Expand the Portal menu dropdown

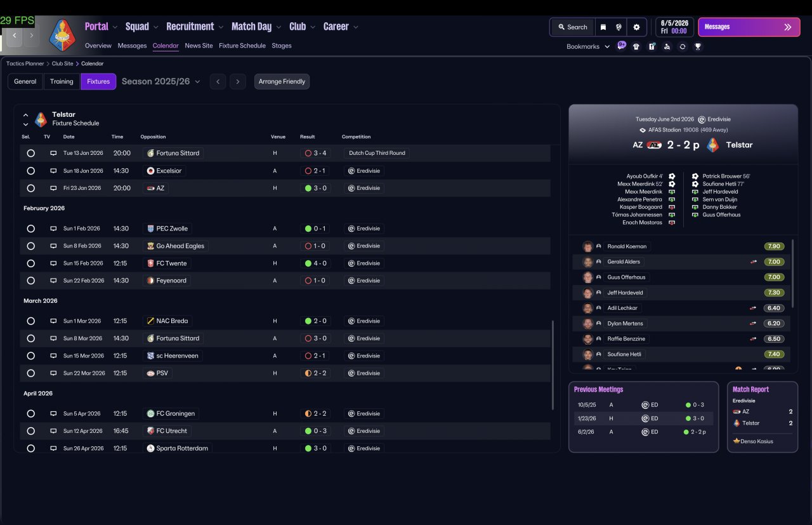pos(115,27)
